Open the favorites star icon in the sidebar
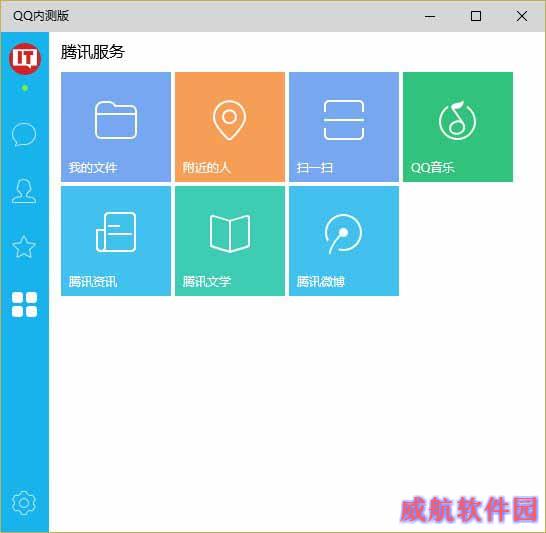546x533 pixels. [24, 247]
